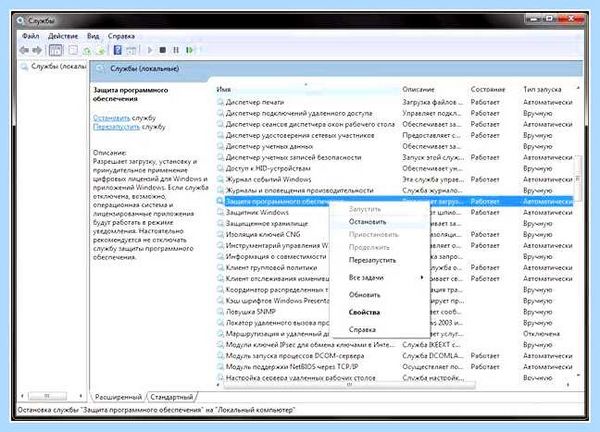Open the Вид menu
The width and height of the screenshot is (600, 432).
pyautogui.click(x=93, y=36)
